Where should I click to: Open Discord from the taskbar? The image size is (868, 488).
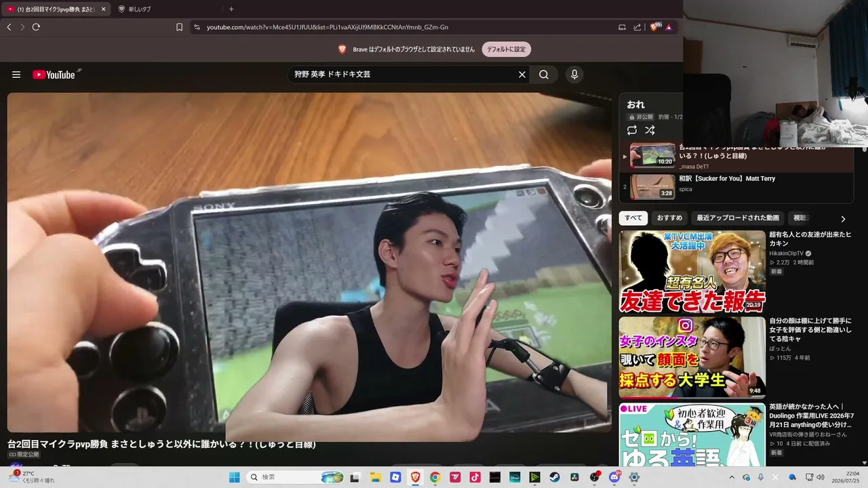coord(614,477)
